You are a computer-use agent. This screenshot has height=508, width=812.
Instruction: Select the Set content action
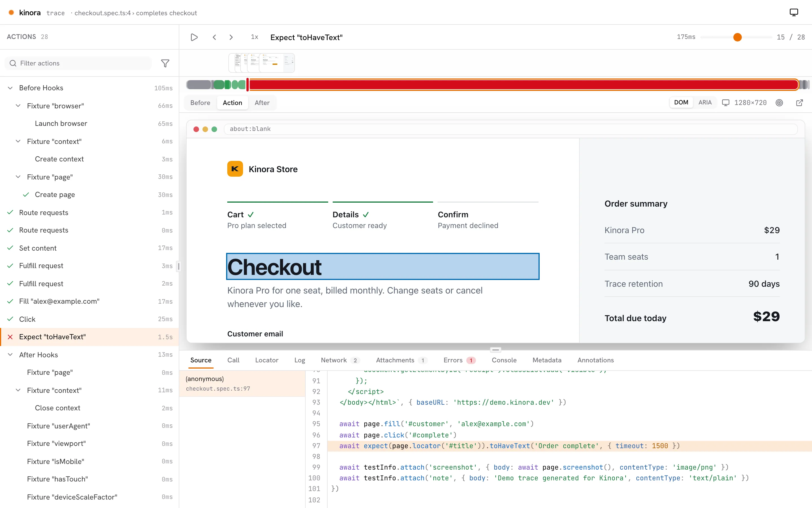(x=90, y=248)
